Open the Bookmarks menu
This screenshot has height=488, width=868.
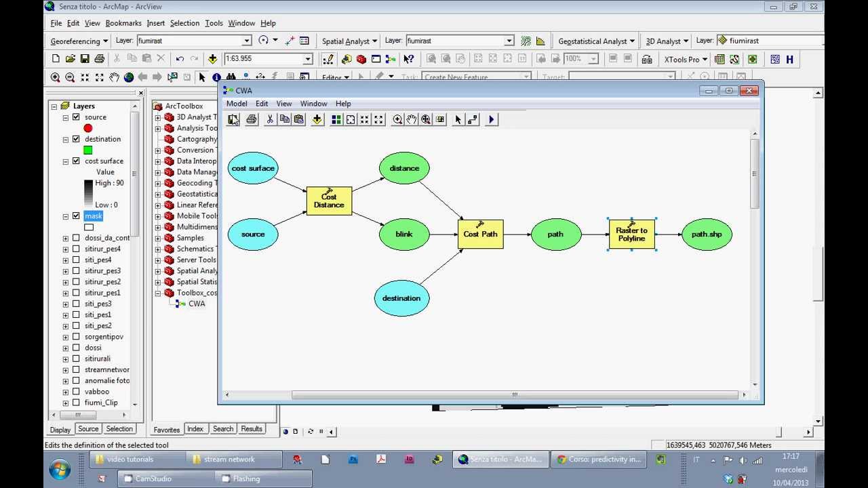[123, 23]
